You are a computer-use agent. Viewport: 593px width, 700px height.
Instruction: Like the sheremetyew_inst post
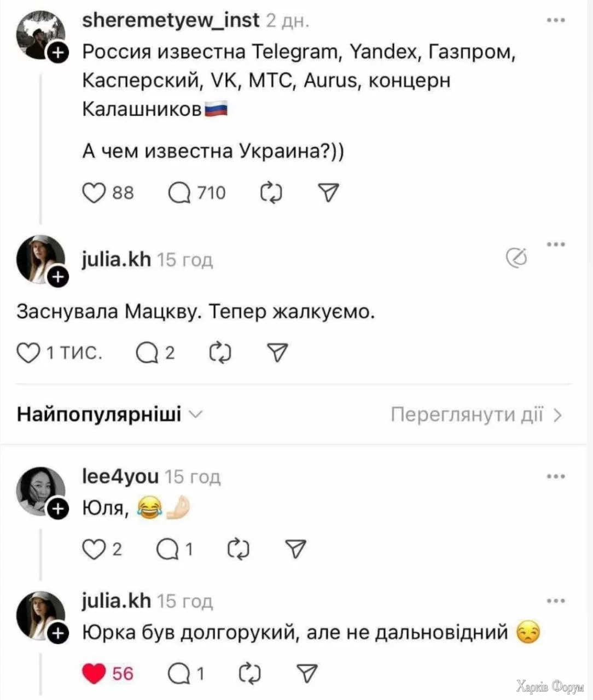[94, 192]
